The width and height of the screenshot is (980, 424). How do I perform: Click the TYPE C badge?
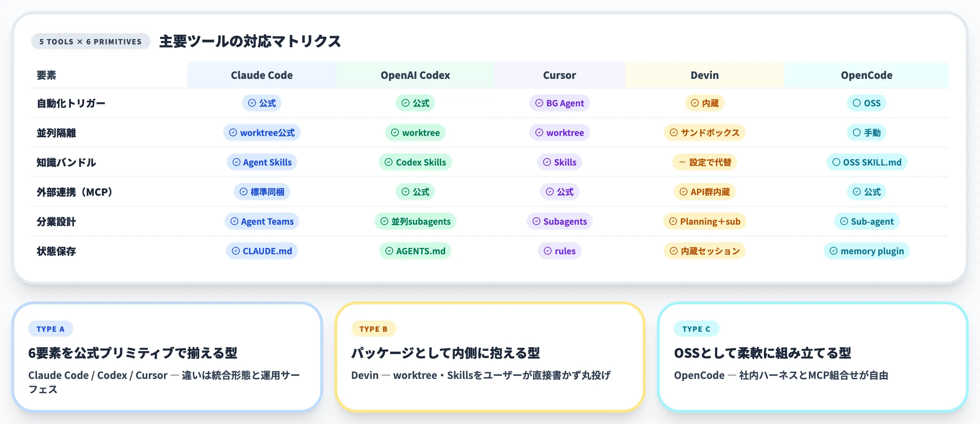pyautogui.click(x=696, y=329)
